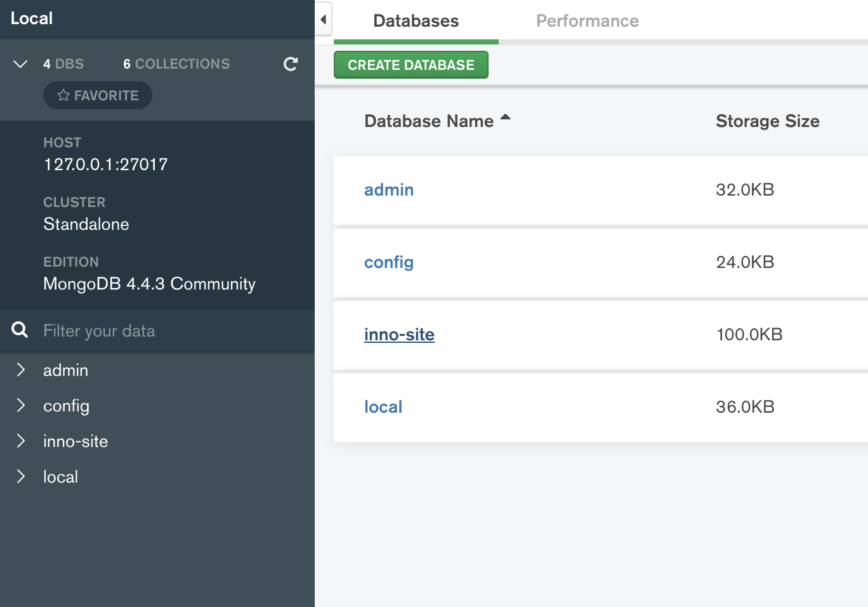Open the inno-site database link in the table
This screenshot has width=868, height=607.
pyautogui.click(x=399, y=335)
